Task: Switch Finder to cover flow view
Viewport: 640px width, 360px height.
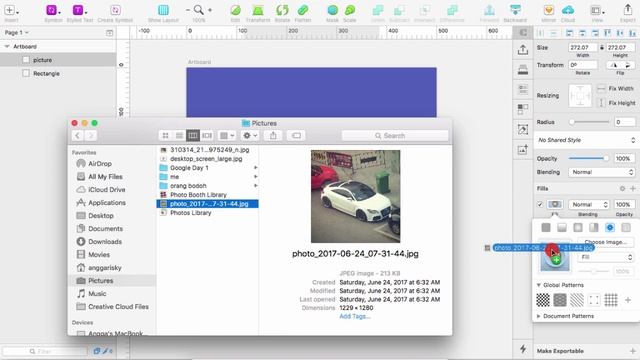Action: tap(207, 136)
